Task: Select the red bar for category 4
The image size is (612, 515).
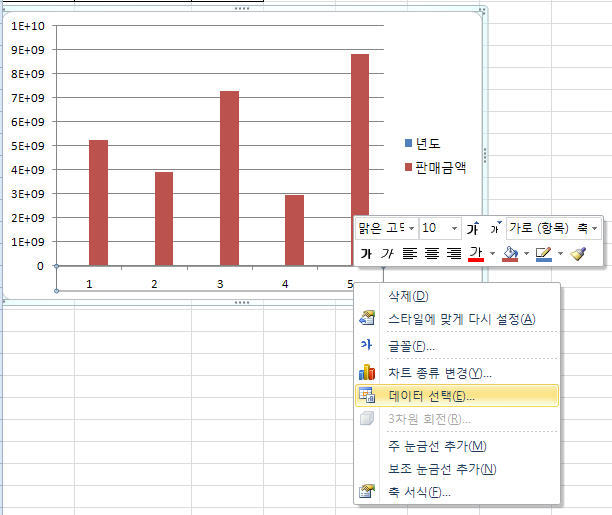Action: coord(295,230)
